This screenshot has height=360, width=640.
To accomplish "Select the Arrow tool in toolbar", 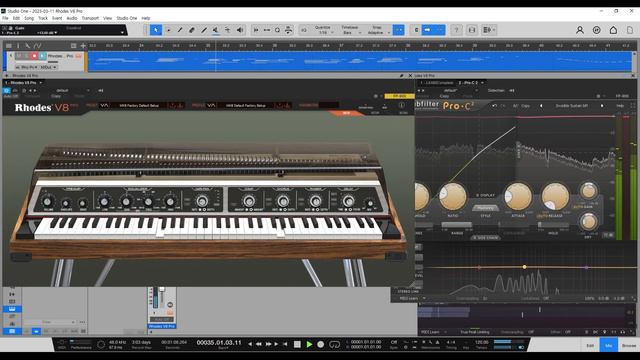I will (156, 30).
